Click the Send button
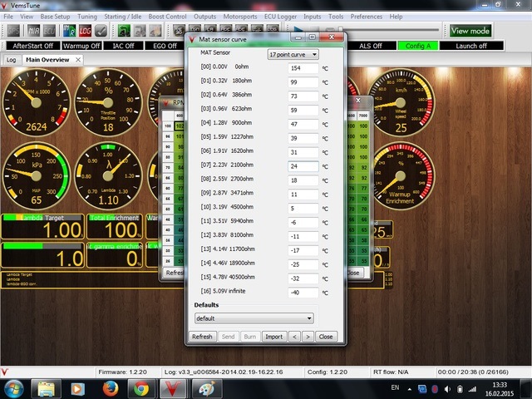This screenshot has height=399, width=532. point(228,337)
